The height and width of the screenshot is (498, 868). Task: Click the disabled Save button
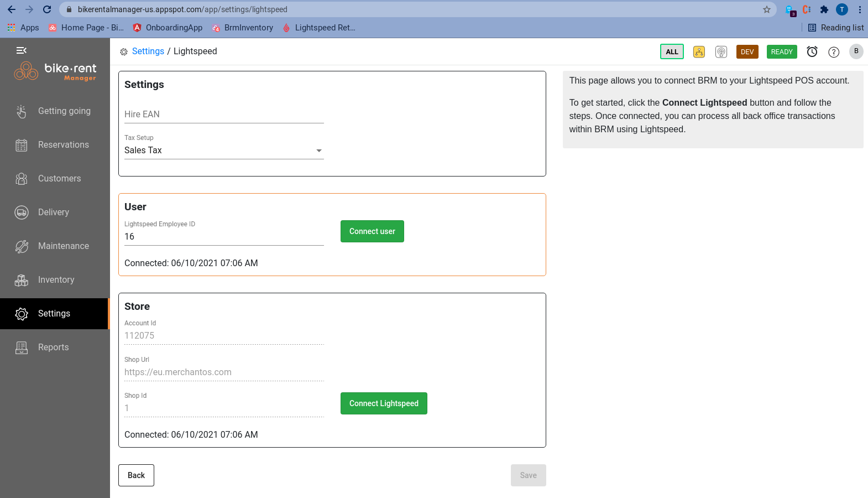(528, 475)
